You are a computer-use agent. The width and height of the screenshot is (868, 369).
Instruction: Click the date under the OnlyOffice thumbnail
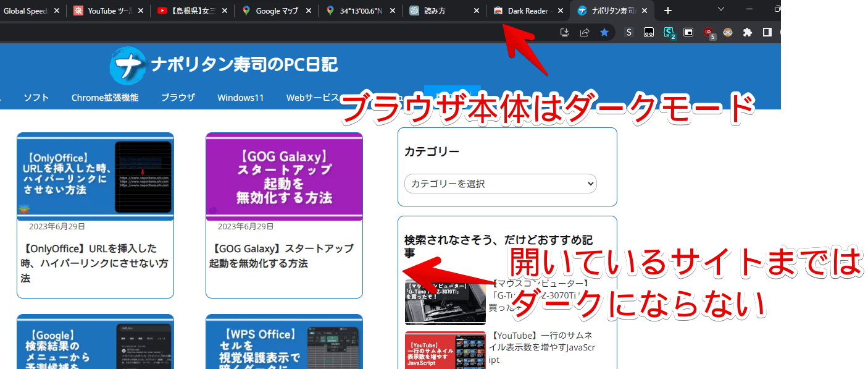point(57,227)
